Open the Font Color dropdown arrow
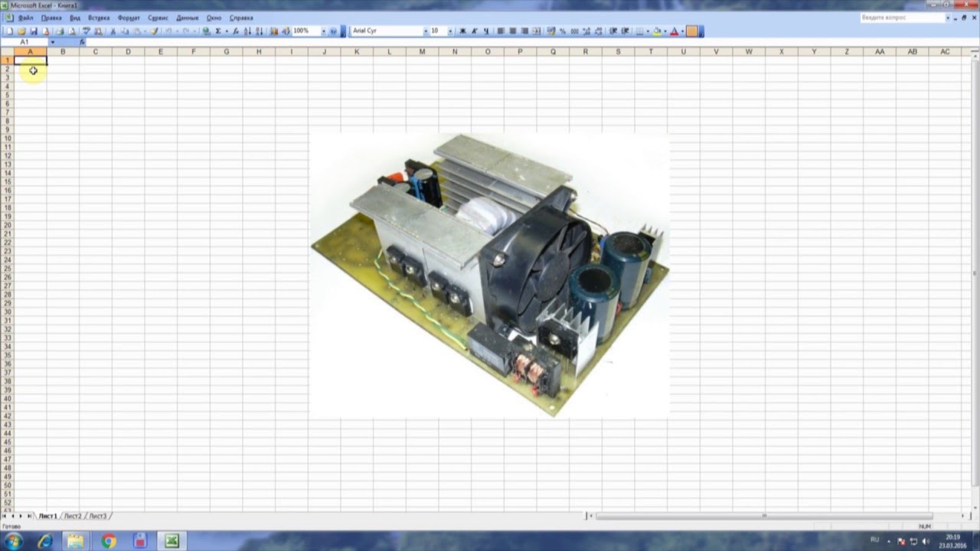Viewport: 980px width, 551px height. point(681,31)
